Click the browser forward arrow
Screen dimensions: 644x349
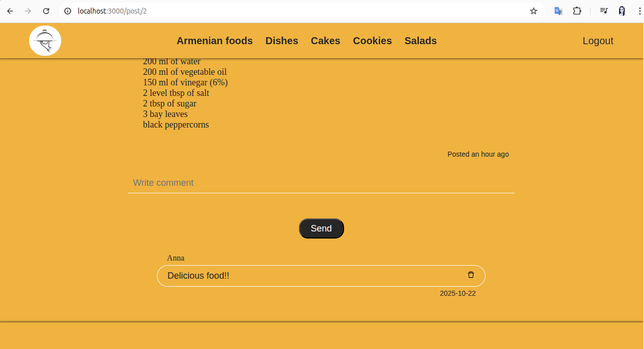coord(28,11)
